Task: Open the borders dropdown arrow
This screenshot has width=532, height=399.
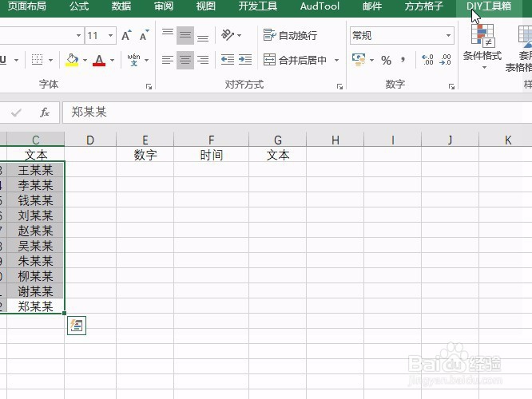Action: click(x=50, y=61)
